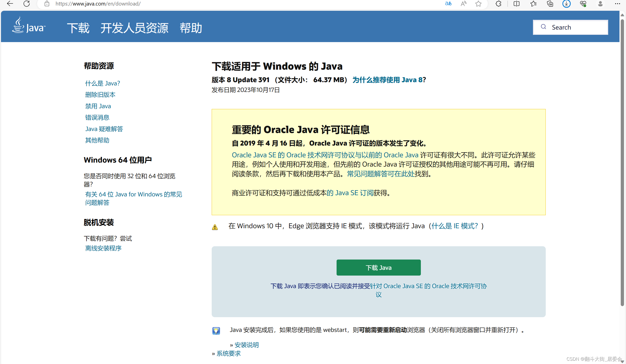The image size is (626, 364).
Task: Add page to favorites star icon
Action: click(478, 4)
